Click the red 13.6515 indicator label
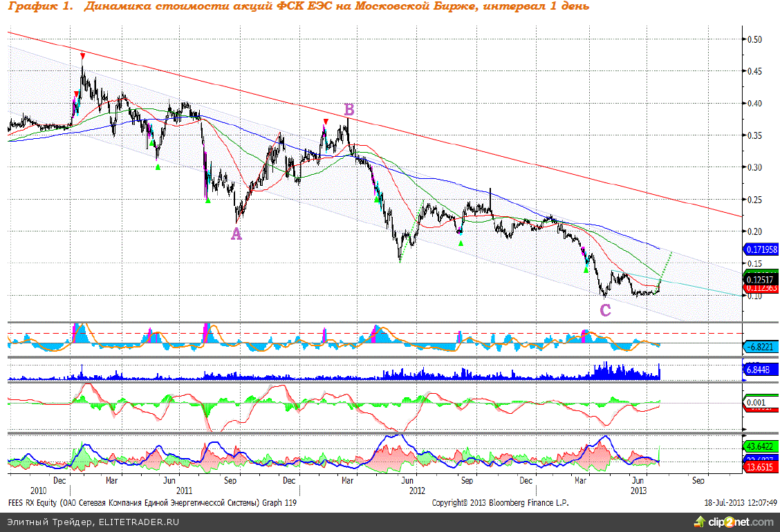 [759, 467]
